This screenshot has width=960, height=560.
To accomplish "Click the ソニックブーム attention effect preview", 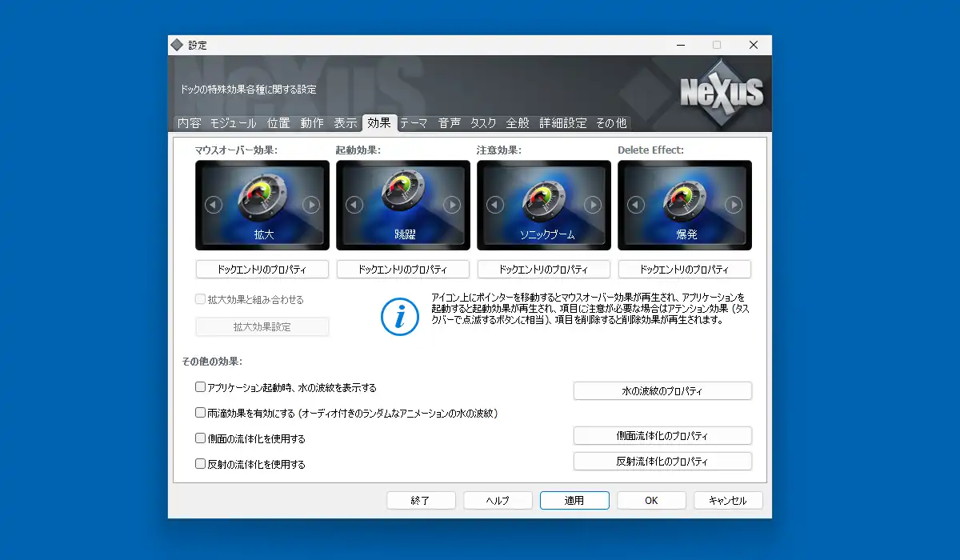I will click(x=544, y=206).
